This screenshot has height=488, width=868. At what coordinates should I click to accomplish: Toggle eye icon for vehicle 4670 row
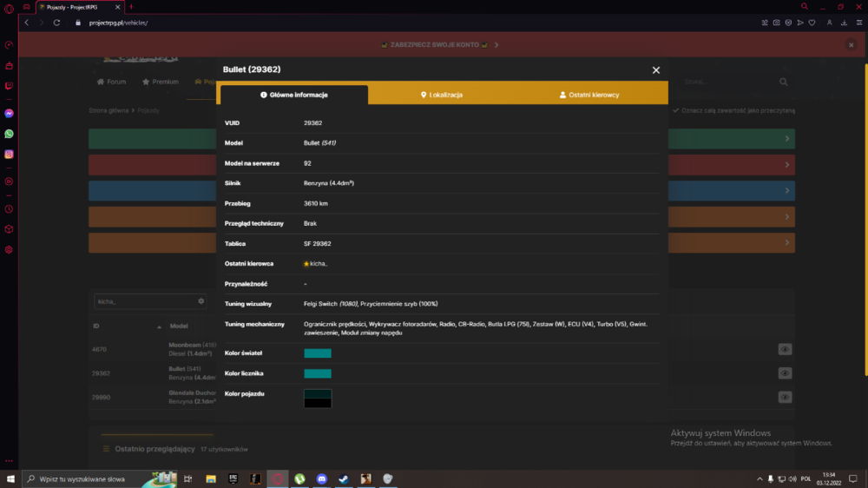point(785,350)
